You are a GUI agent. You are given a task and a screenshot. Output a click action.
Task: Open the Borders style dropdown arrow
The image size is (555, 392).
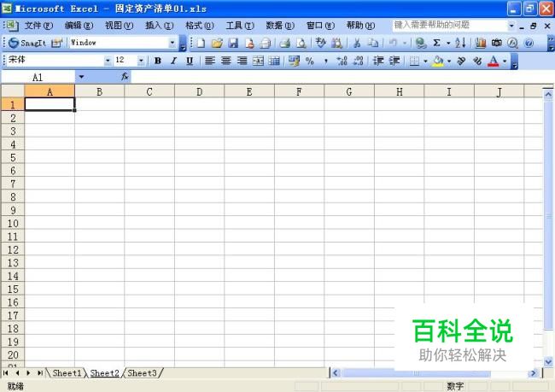tap(425, 61)
